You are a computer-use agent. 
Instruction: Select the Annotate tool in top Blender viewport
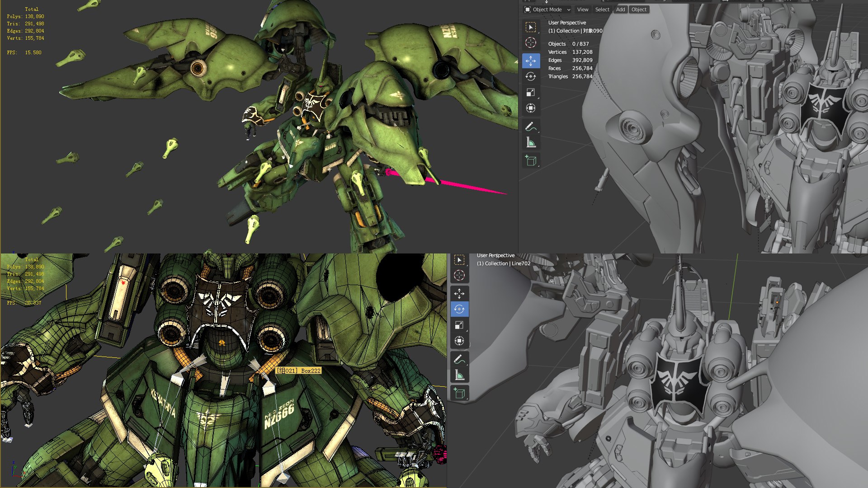coord(531,127)
